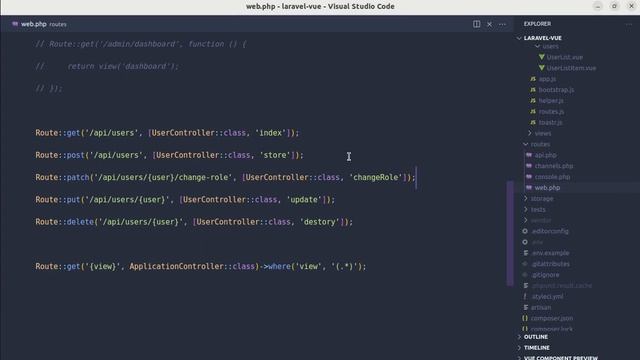Image resolution: width=640 pixels, height=360 pixels.
Task: Expand the OUTLINE section
Action: tap(536, 337)
